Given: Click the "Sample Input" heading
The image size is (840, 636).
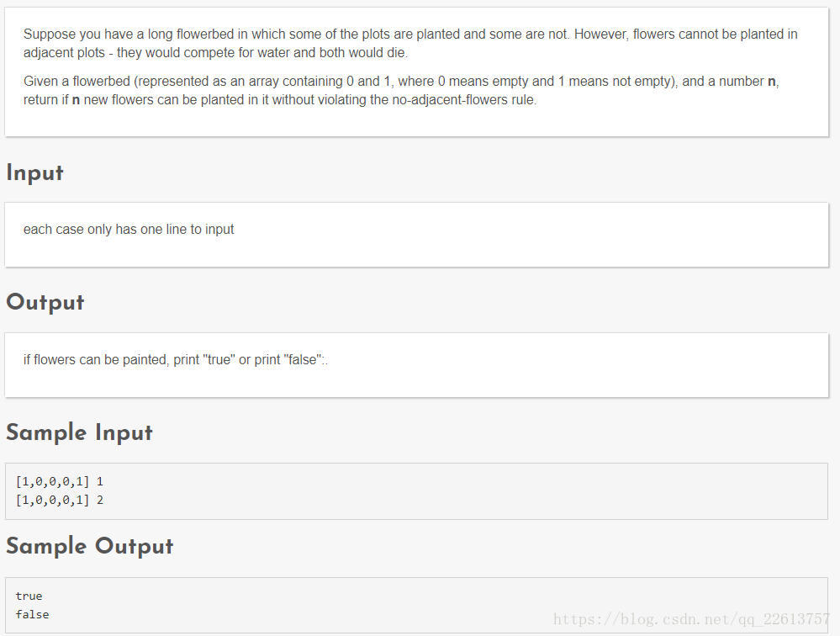Looking at the screenshot, I should click(79, 433).
